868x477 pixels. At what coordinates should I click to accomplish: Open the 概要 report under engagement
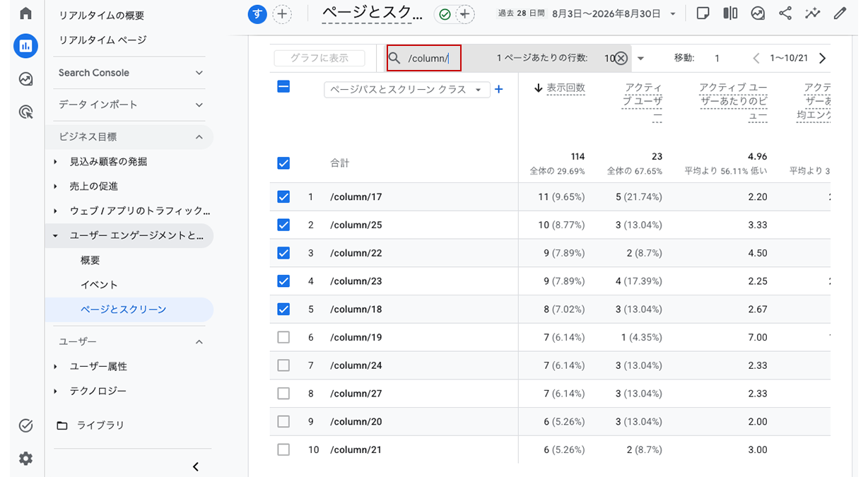(90, 260)
